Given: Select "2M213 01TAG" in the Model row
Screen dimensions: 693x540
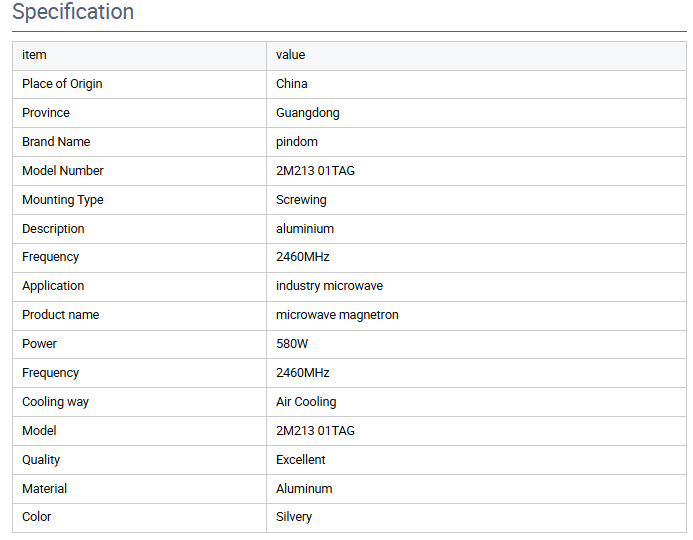Looking at the screenshot, I should click(316, 431).
